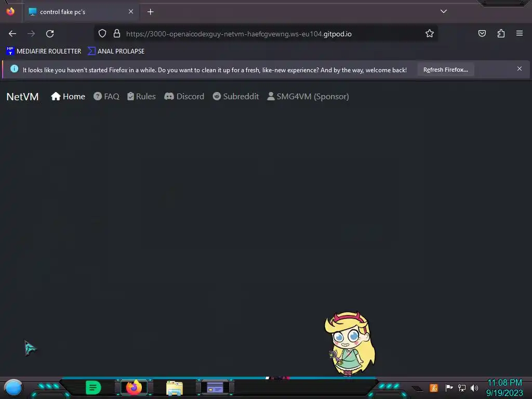Close the 'control fake pc's' tab
This screenshot has width=532, height=399.
(x=131, y=11)
